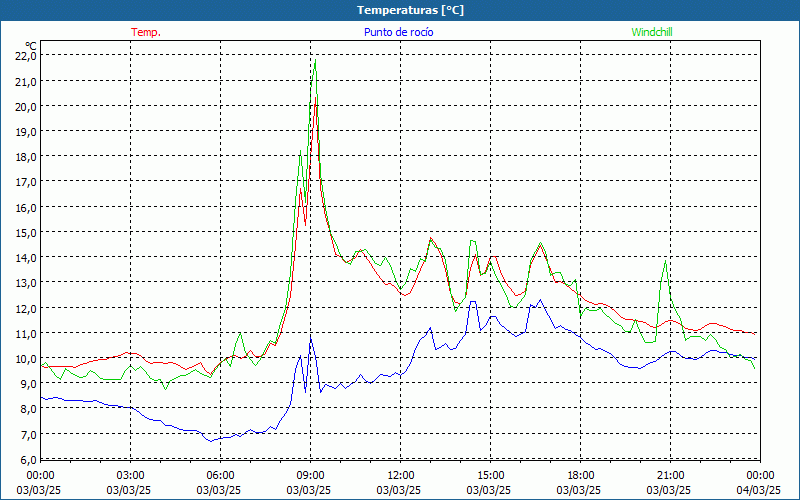800x500 pixels.
Task: Click the 18,0 value on temperature axis
Action: 25,157
